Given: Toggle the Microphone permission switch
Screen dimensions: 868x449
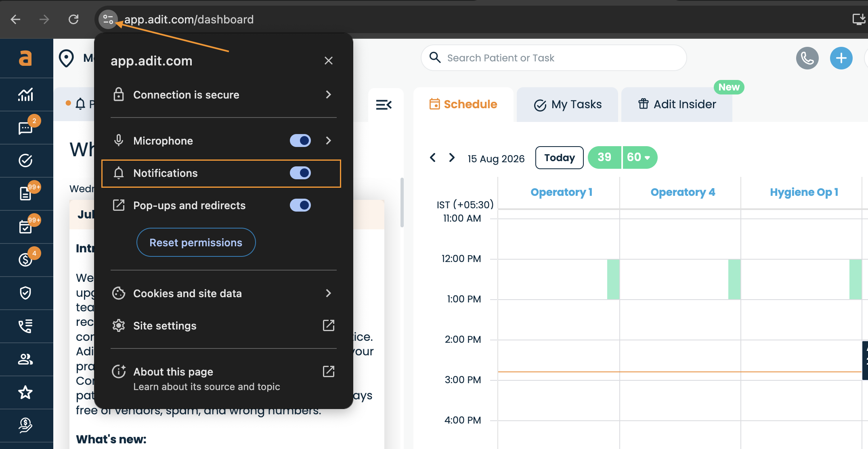Looking at the screenshot, I should point(300,141).
